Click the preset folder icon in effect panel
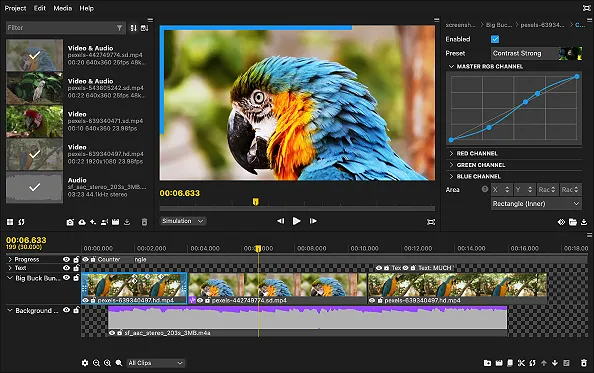Viewport: 594px width, 373px height. 572,222
